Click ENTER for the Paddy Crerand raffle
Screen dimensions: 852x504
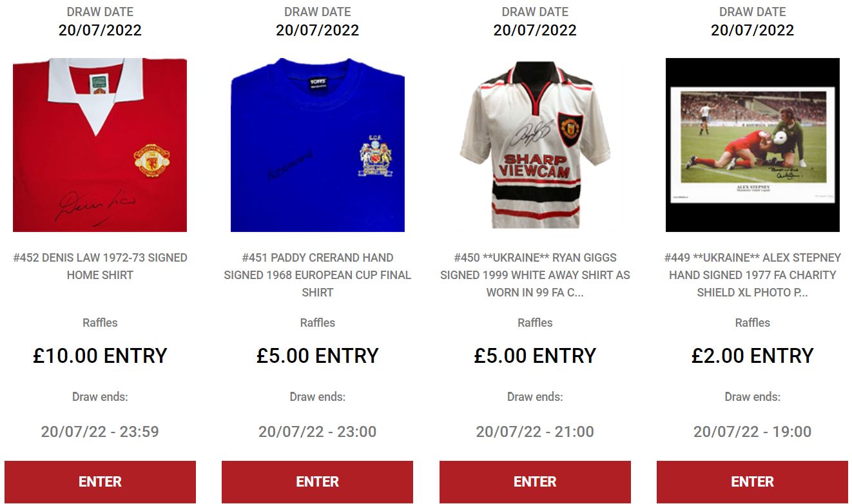(x=318, y=481)
